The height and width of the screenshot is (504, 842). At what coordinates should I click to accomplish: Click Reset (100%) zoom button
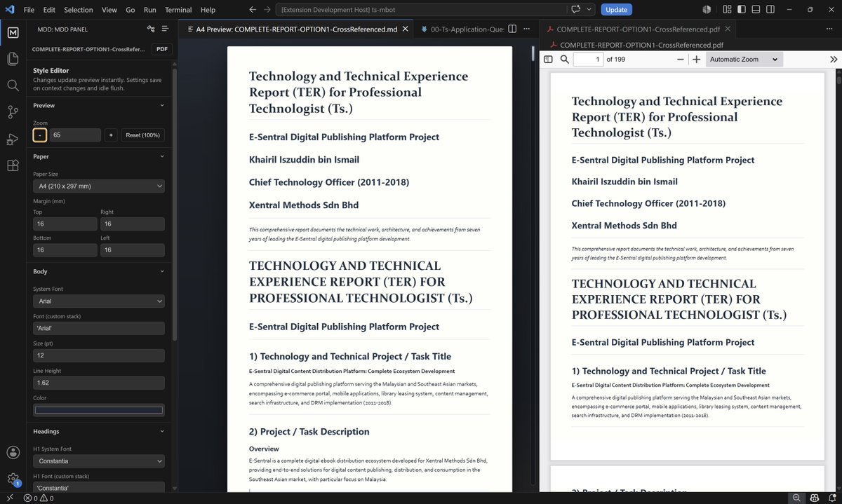click(x=142, y=135)
